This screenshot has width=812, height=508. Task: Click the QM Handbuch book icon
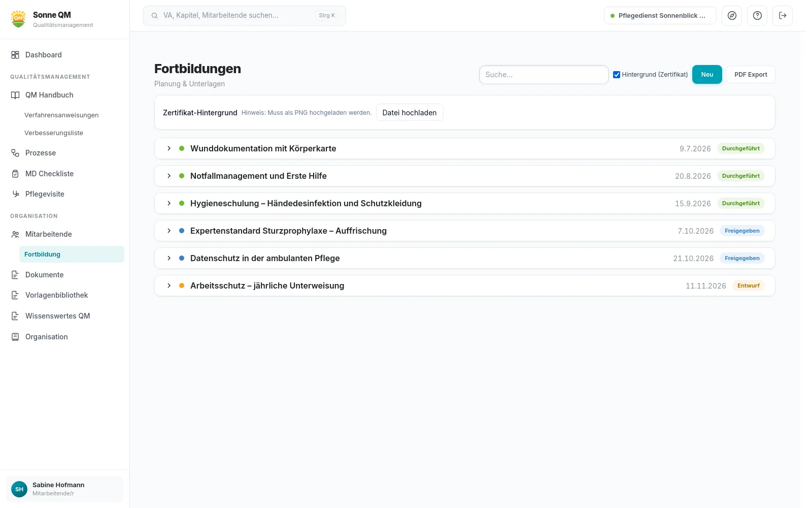coord(15,95)
